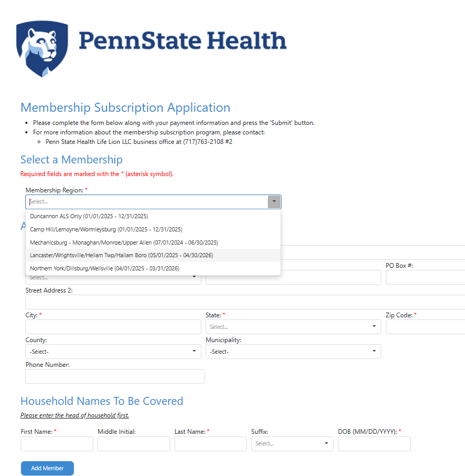Screen dimensions: 465x476
Task: Select Duncannon ALS Only membership option
Action: pyautogui.click(x=89, y=216)
